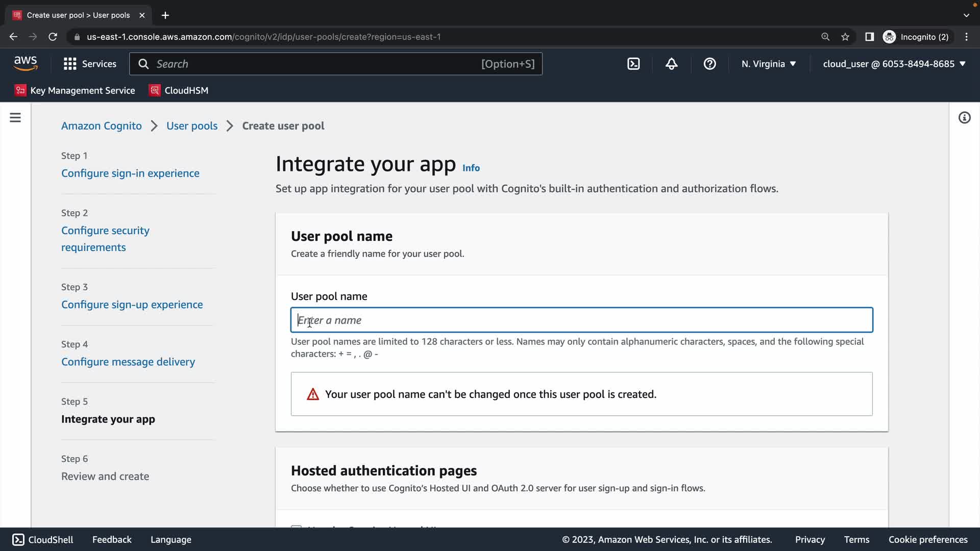
Task: Open the notifications bell
Action: pyautogui.click(x=672, y=64)
